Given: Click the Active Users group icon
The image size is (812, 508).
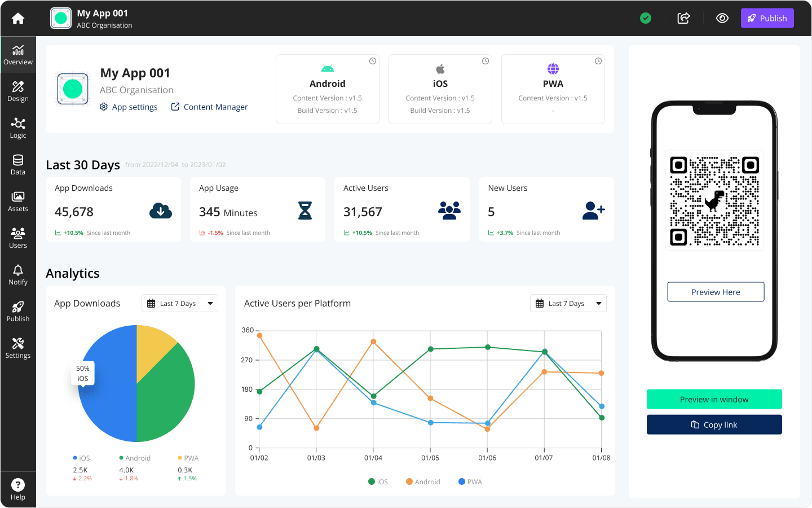Looking at the screenshot, I should (x=449, y=211).
